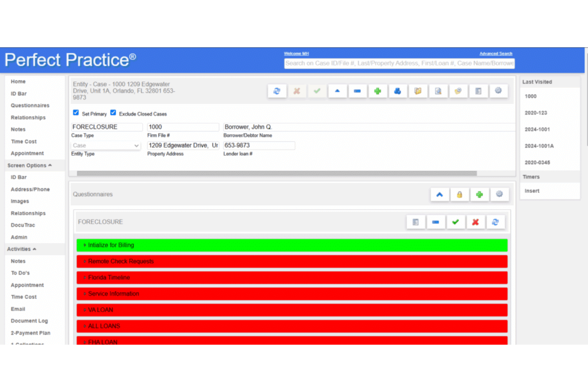The image size is (588, 392).
Task: Click the form sheet icon in FORECLOSURE bar
Action: tap(416, 222)
